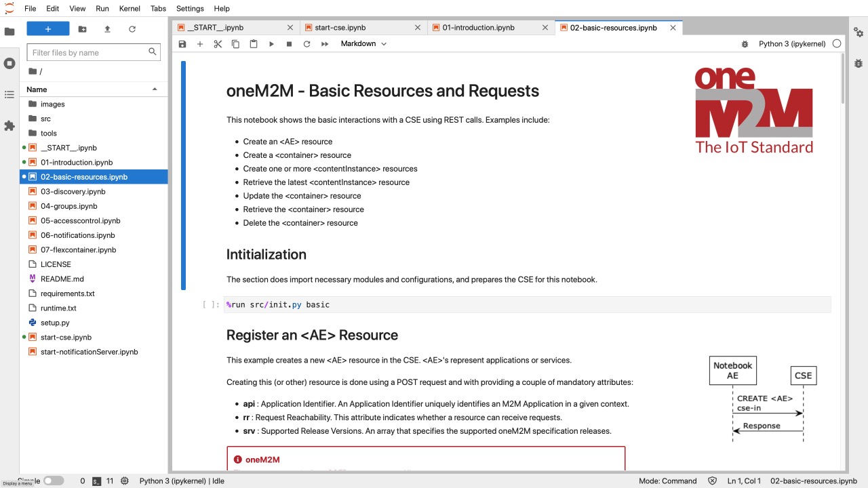Click the %run src/init.py basic code cell
The width and height of the screenshot is (868, 488).
pyautogui.click(x=528, y=305)
